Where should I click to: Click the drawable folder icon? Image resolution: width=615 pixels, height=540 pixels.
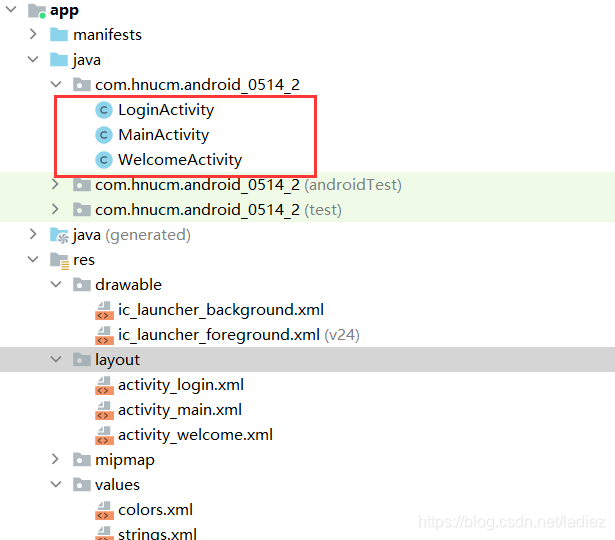(x=82, y=284)
